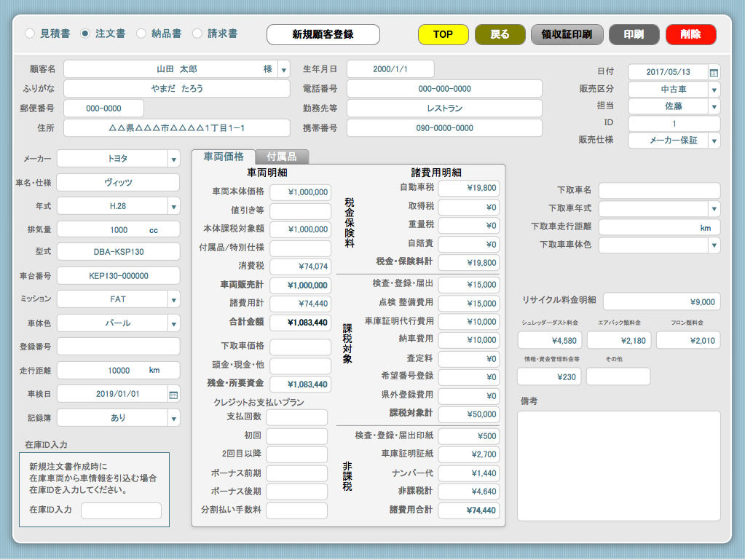
Task: Click the 諸費用合計 ¥74,440 value
Action: tap(469, 510)
